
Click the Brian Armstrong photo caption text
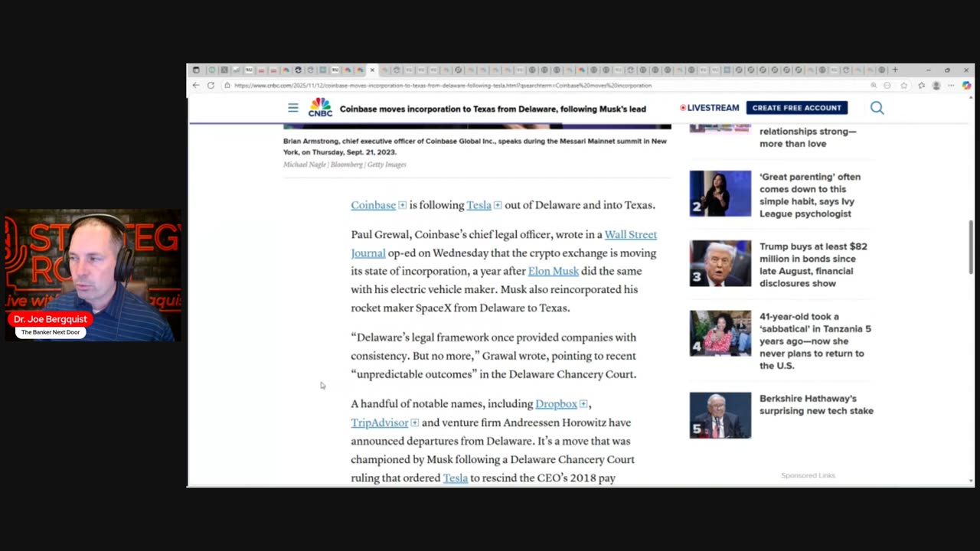pos(475,146)
